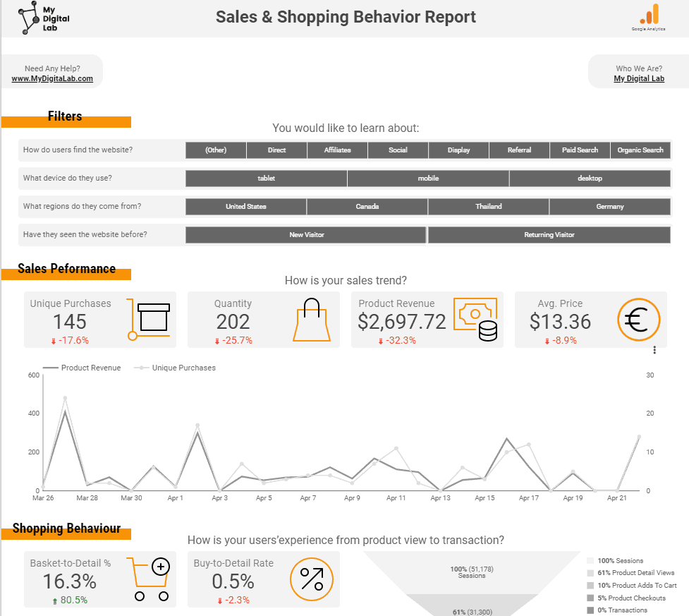Viewport: 689px width, 616px height.
Task: Filter region by Thailand
Action: pyautogui.click(x=489, y=206)
